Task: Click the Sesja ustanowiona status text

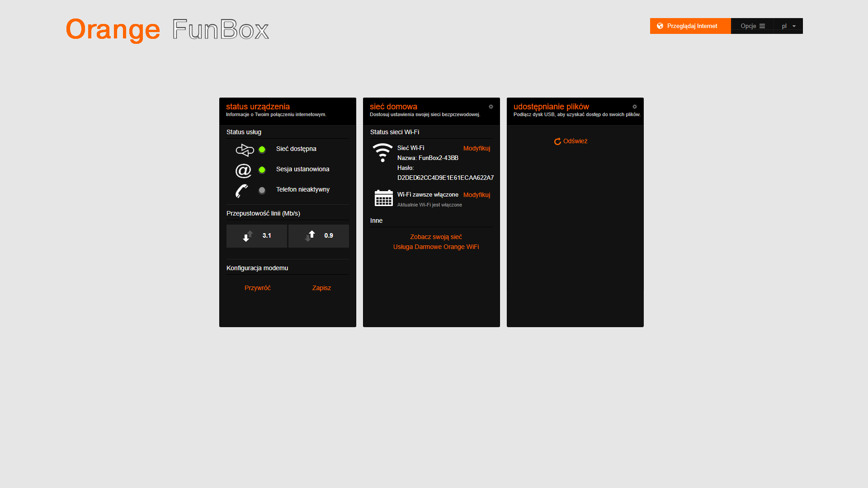Action: pos(302,169)
